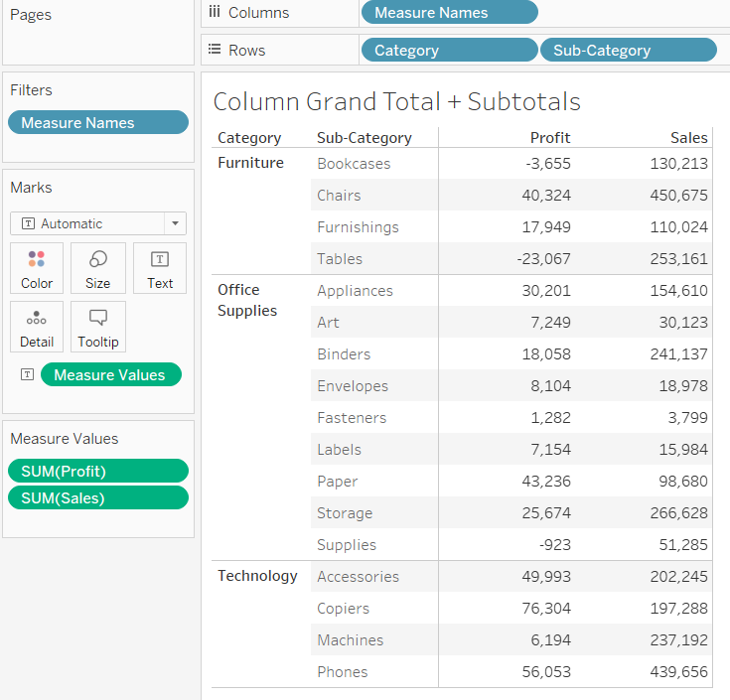This screenshot has width=730, height=700.
Task: Select the Sub-Category pill on Rows
Action: [x=629, y=50]
